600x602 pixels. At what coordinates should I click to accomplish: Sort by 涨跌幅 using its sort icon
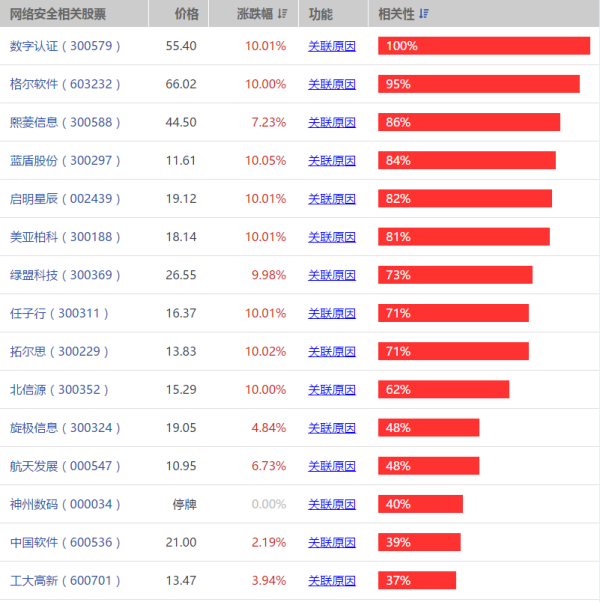point(283,14)
